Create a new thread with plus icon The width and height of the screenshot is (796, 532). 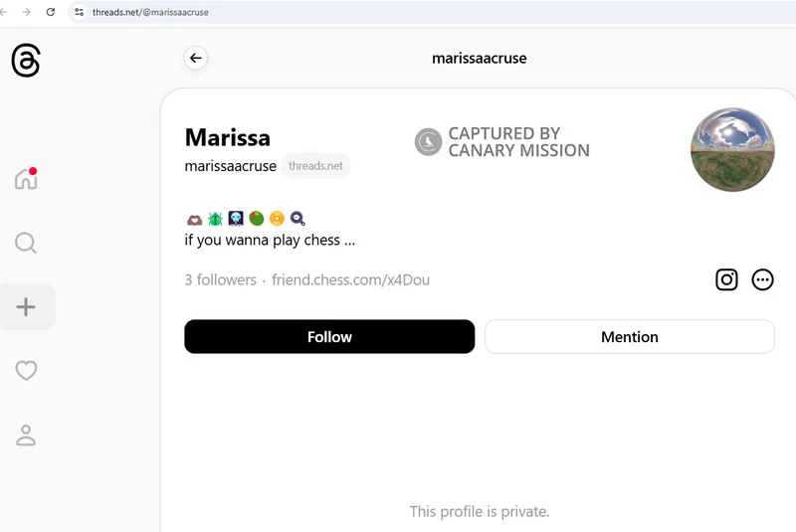(26, 307)
